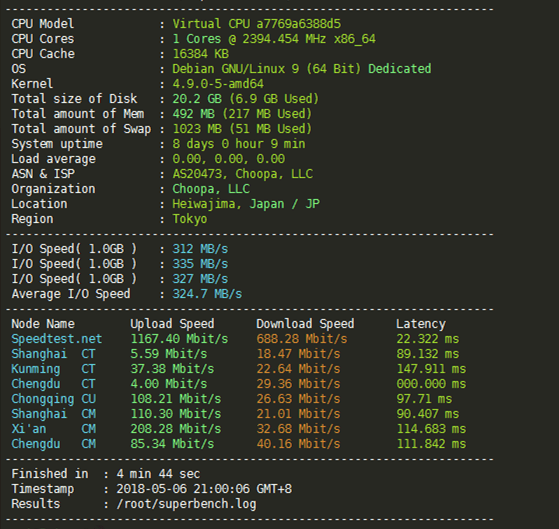Select the Latency column header
559x529 pixels.
click(x=421, y=324)
